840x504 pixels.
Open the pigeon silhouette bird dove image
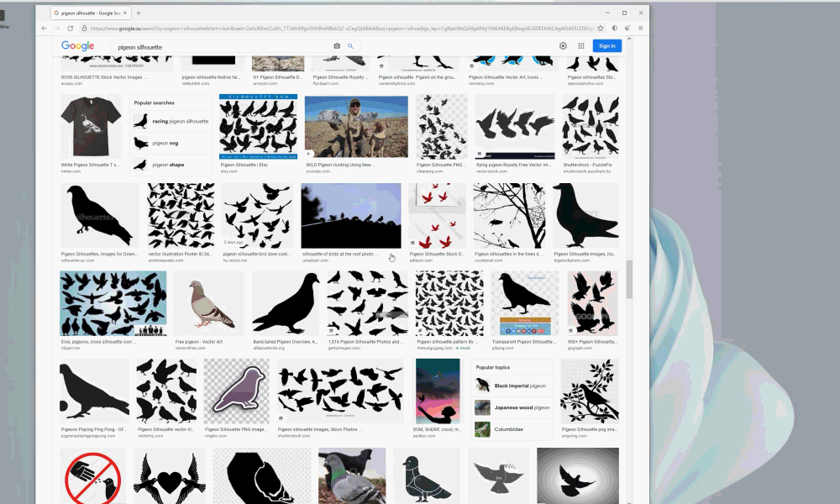click(x=258, y=216)
